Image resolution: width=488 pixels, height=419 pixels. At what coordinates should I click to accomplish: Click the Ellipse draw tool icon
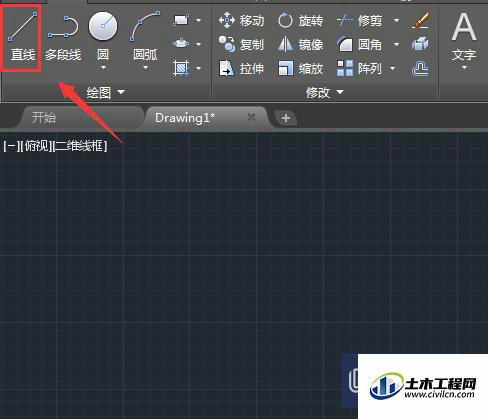tap(181, 44)
